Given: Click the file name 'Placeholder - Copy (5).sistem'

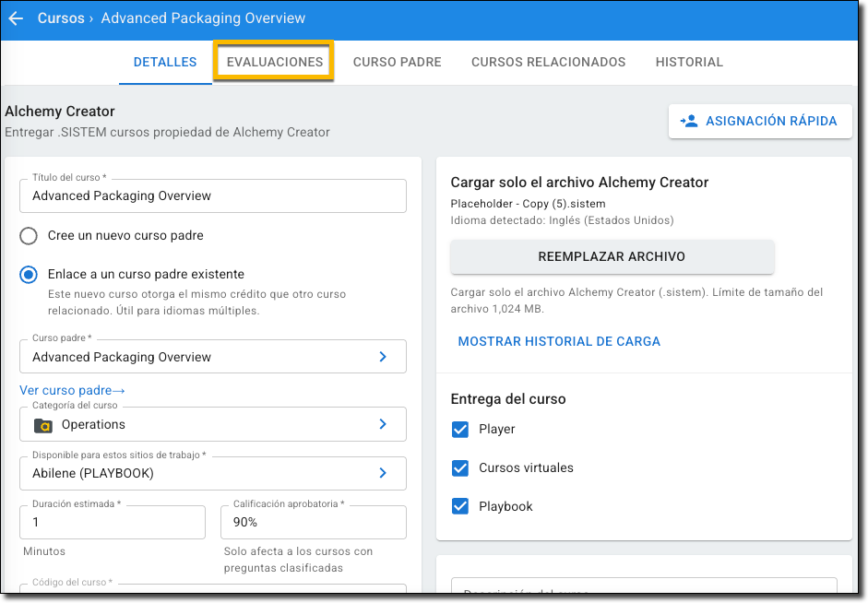Looking at the screenshot, I should click(x=529, y=204).
